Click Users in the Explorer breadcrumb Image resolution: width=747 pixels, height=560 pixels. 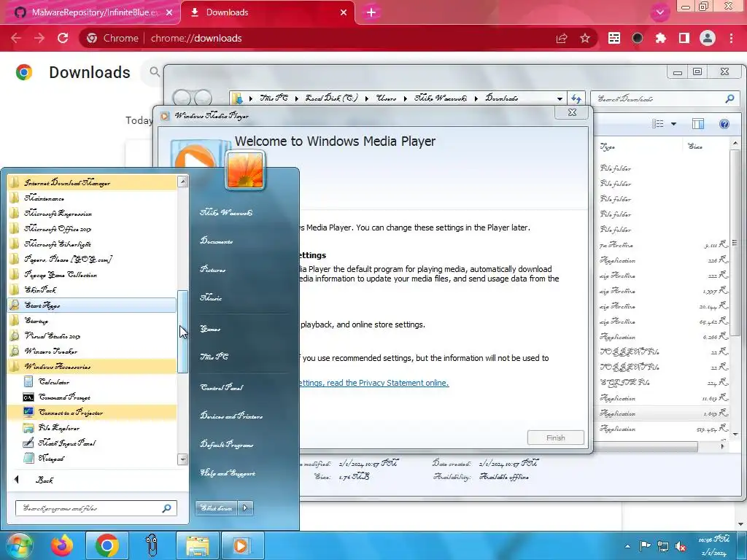point(386,98)
